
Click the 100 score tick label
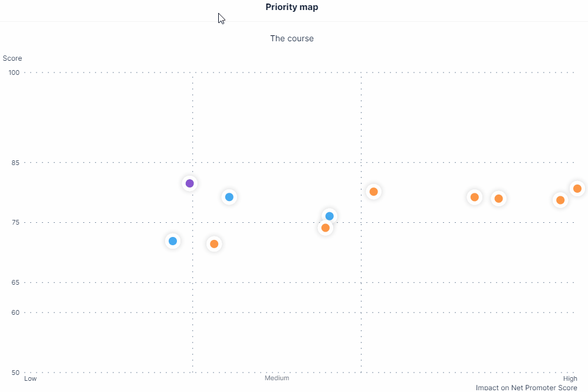pos(14,73)
